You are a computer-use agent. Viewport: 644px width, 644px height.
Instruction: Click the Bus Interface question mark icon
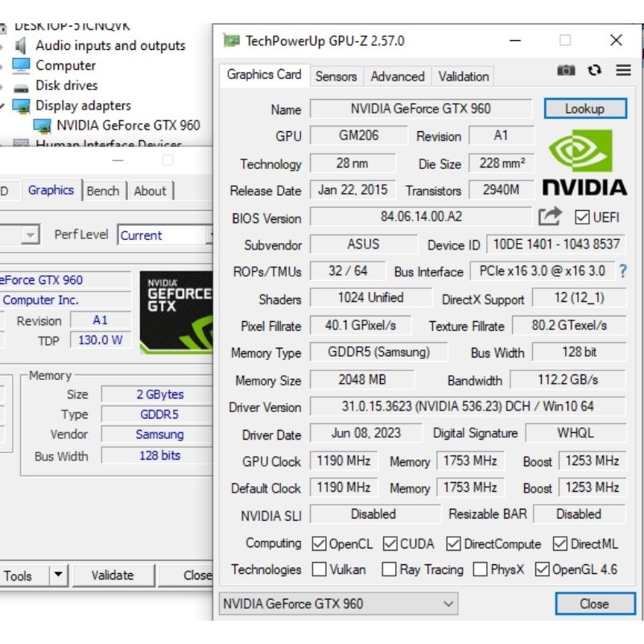(622, 271)
